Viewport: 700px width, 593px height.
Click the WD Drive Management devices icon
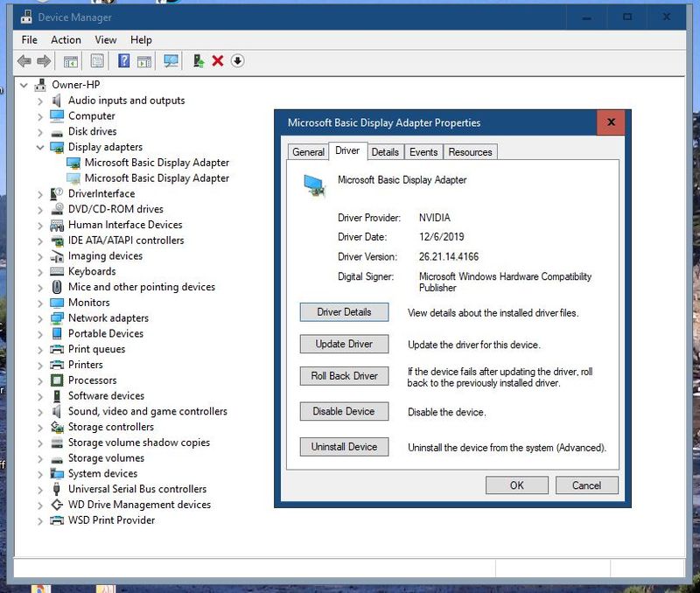(x=57, y=505)
